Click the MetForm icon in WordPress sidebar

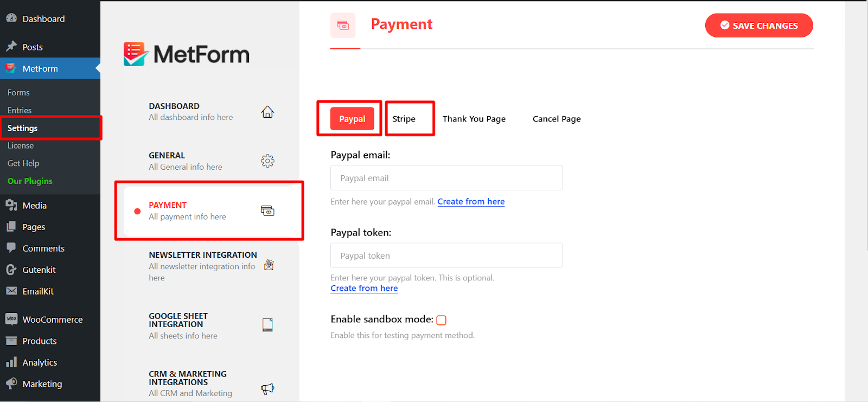[x=11, y=68]
